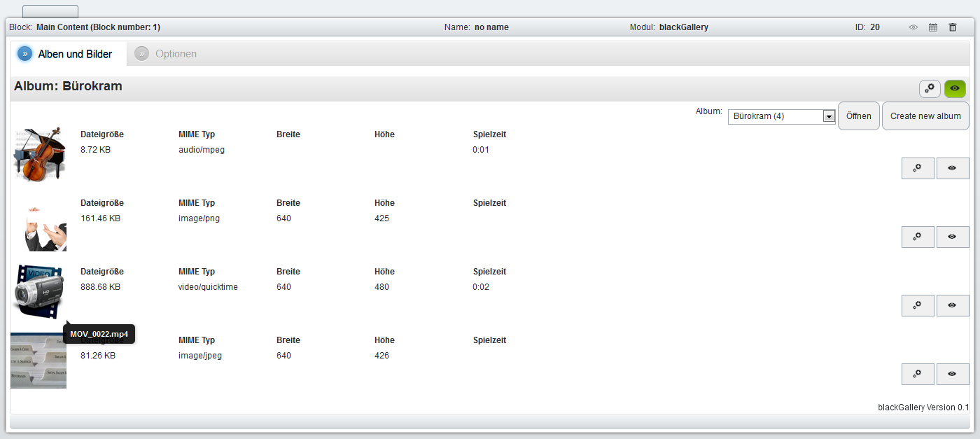This screenshot has height=439, width=980.
Task: Click the Album: Bürokram heading
Action: pyautogui.click(x=68, y=86)
